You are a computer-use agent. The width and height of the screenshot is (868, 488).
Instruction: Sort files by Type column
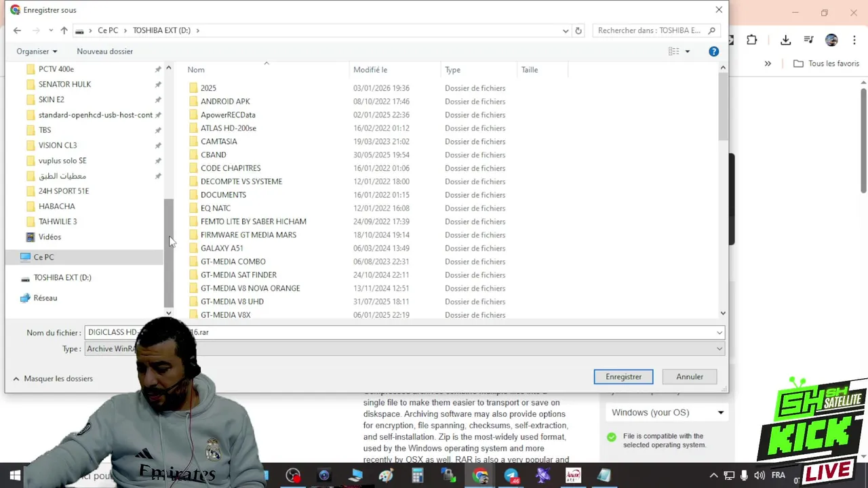452,70
